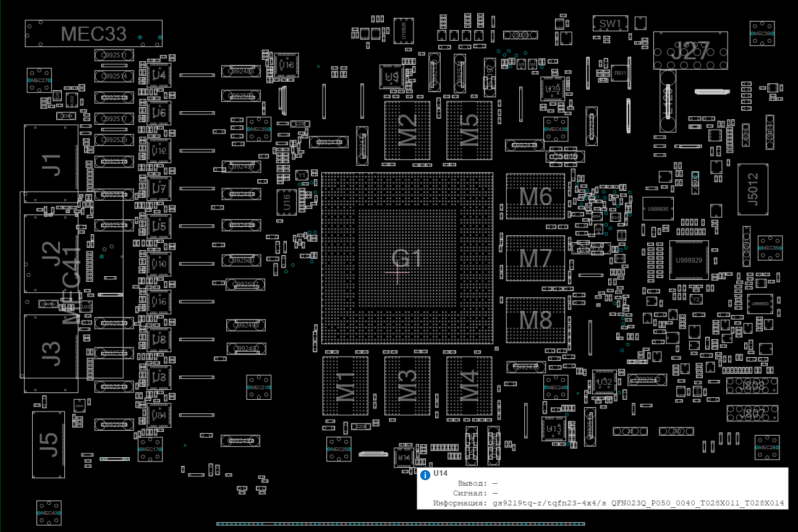Click mounting hole MEC39
Viewport: 798px width, 532px height.
pyautogui.click(x=762, y=33)
